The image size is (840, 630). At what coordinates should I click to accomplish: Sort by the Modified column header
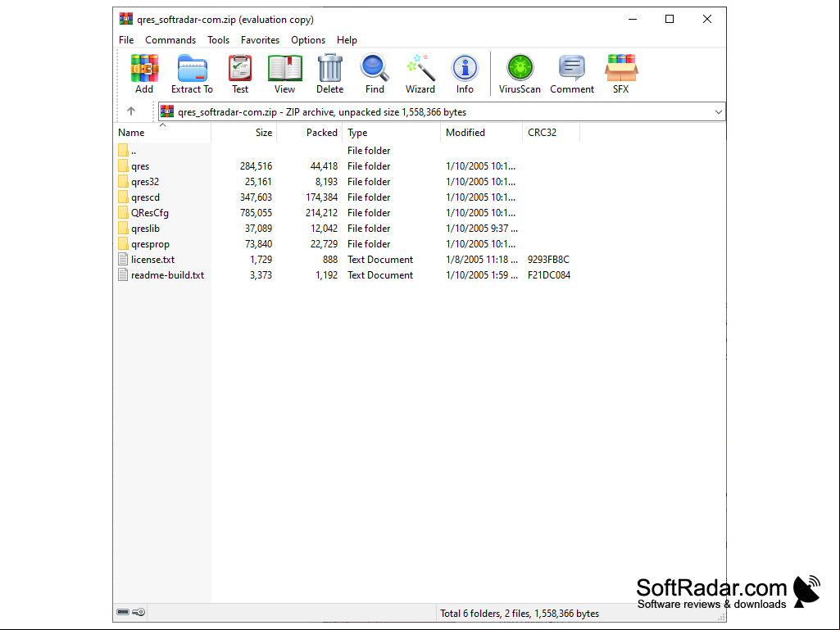[481, 133]
